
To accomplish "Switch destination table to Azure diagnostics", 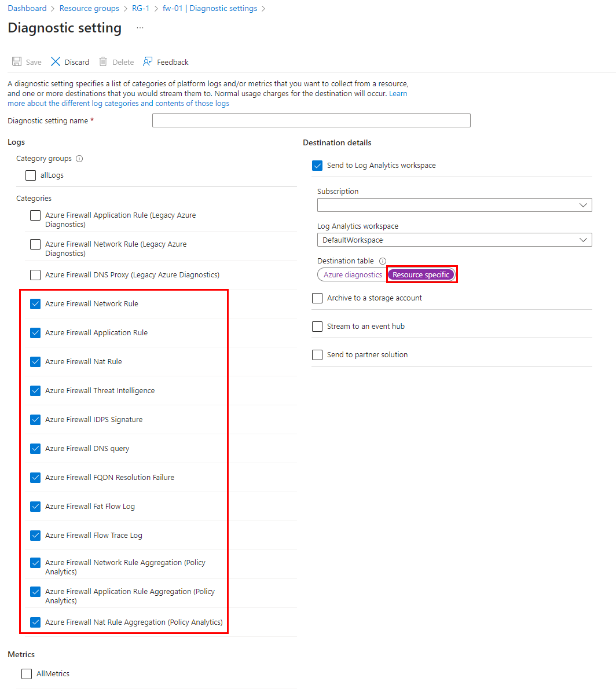I will pyautogui.click(x=351, y=274).
